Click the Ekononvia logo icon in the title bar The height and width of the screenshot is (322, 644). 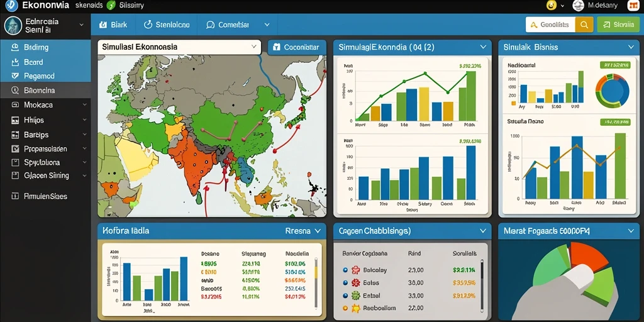(x=11, y=6)
